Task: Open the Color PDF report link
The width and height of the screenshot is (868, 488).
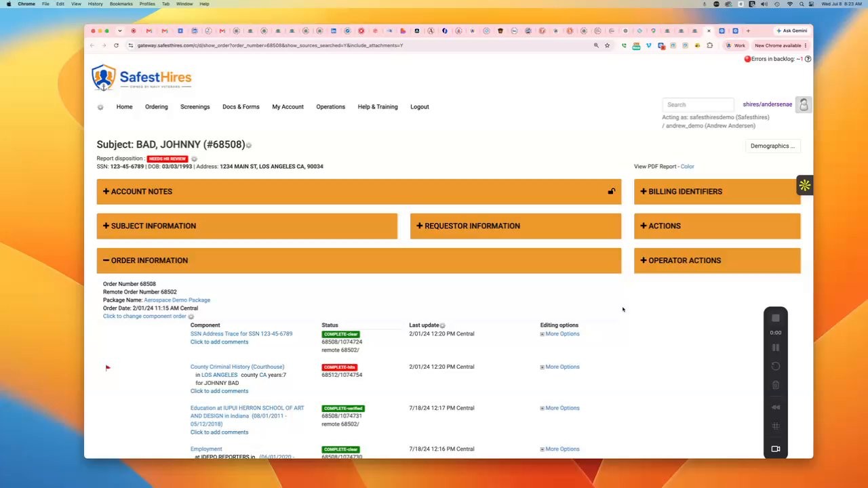Action: (x=687, y=167)
